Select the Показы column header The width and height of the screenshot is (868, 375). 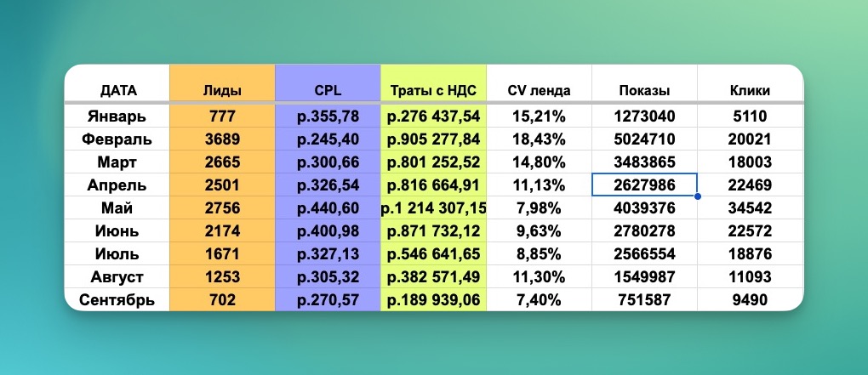644,89
